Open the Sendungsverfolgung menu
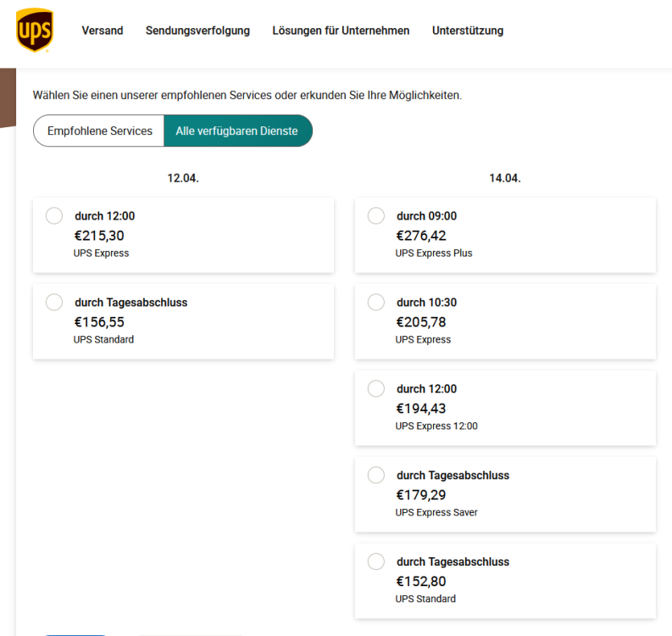The image size is (672, 636). pyautogui.click(x=197, y=31)
